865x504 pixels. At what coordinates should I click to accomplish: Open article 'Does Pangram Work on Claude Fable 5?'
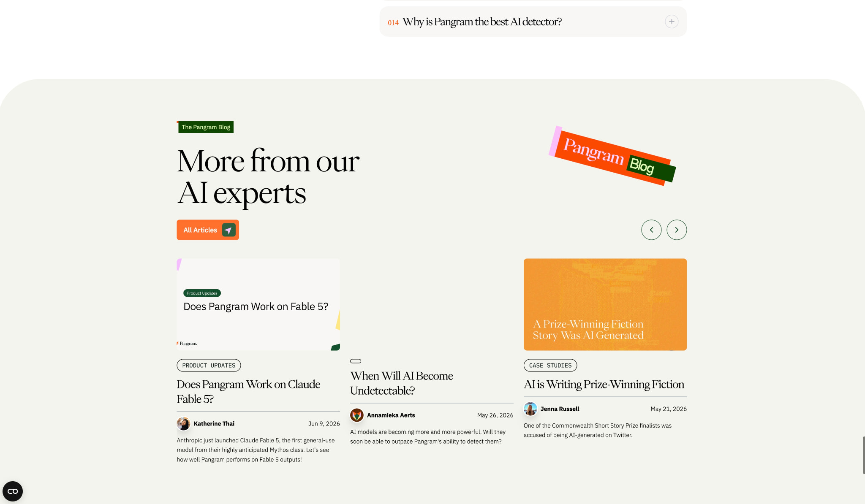[248, 392]
